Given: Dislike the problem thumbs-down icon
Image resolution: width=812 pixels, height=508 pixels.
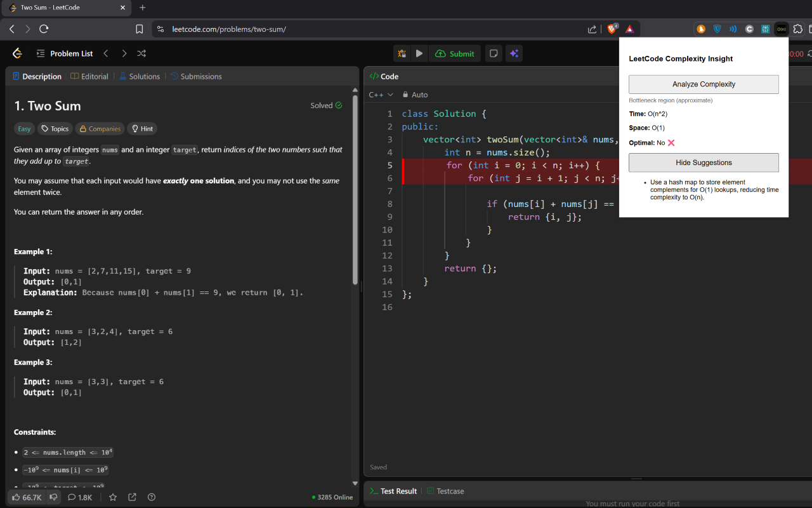Looking at the screenshot, I should tap(54, 497).
